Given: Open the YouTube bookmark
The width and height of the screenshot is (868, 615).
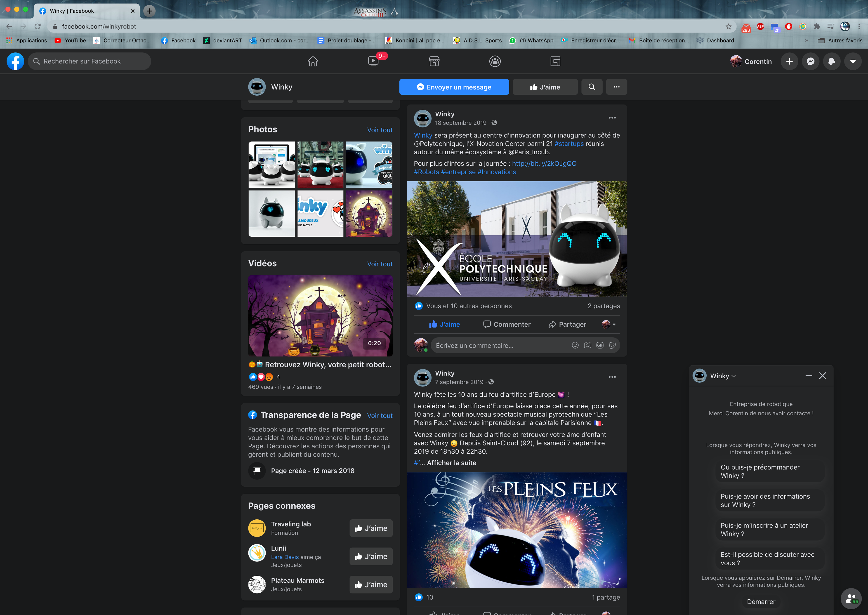Looking at the screenshot, I should coord(70,40).
